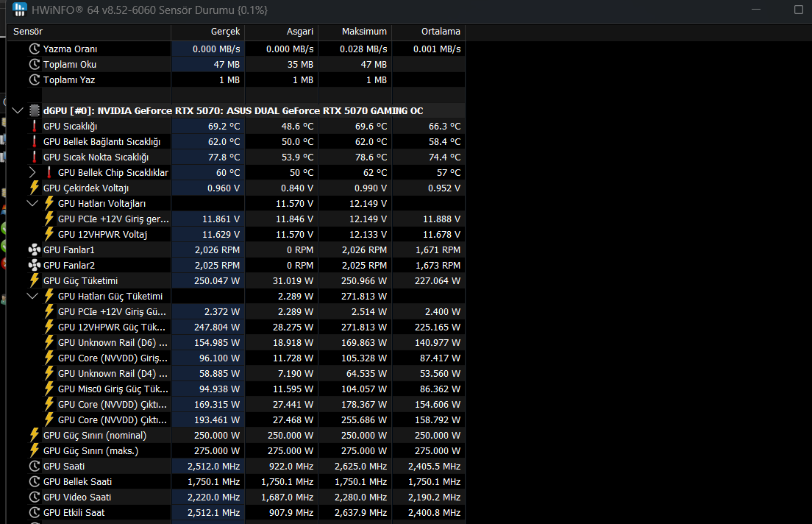This screenshot has height=524, width=812.
Task: Click lightning icon of GPU Güç Sınırı (maks.)
Action: coord(34,450)
